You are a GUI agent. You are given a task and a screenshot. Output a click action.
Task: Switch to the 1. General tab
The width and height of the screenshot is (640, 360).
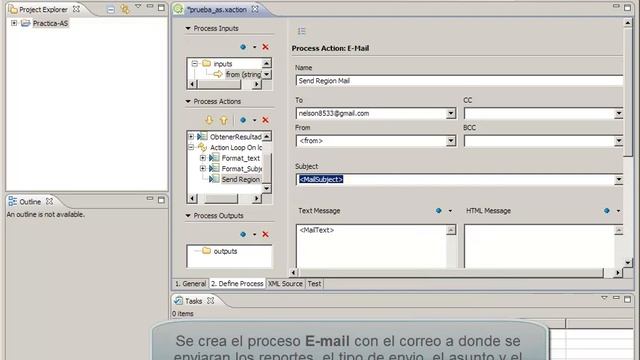(x=190, y=284)
